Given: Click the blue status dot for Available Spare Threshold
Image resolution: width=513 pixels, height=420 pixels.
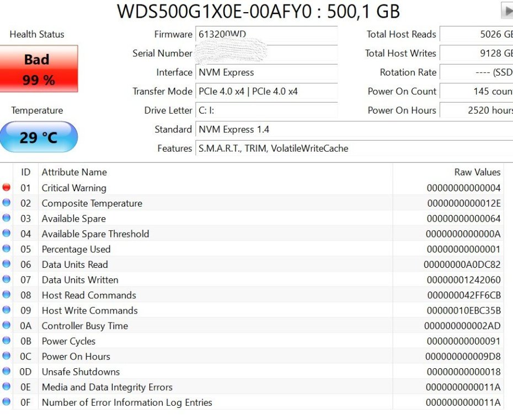Looking at the screenshot, I should [x=6, y=233].
